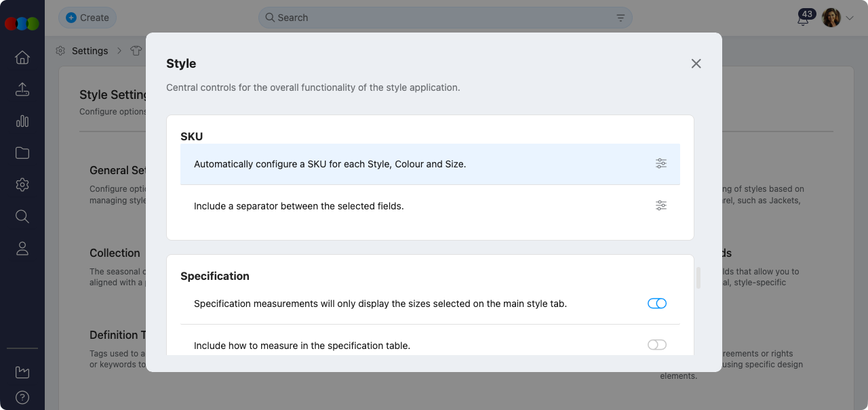
Task: Click the sidebar search magnifier icon
Action: [22, 216]
